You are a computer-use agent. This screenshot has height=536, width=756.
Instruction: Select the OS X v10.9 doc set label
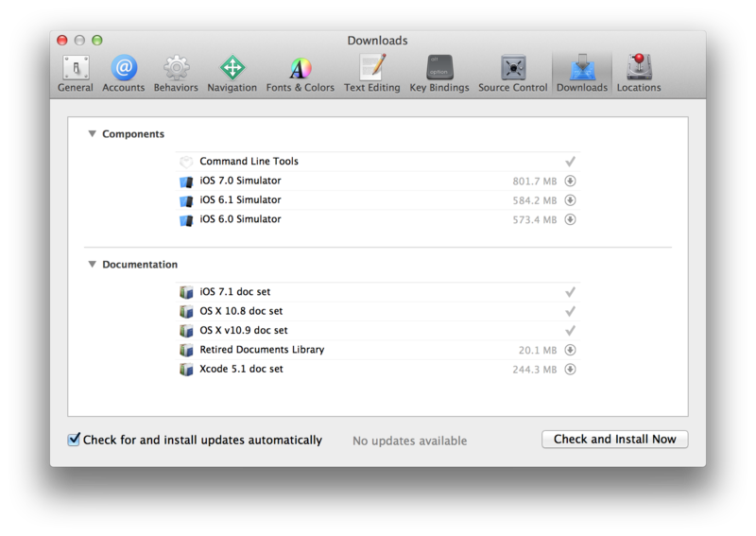(244, 330)
